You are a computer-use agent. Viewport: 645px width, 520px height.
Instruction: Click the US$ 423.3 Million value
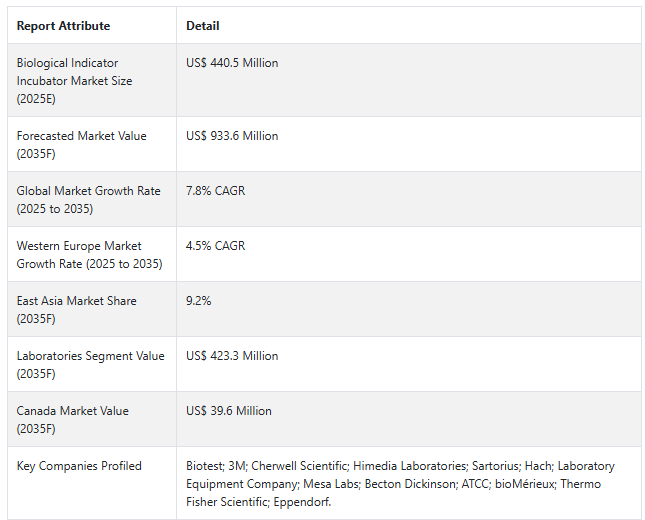click(232, 356)
